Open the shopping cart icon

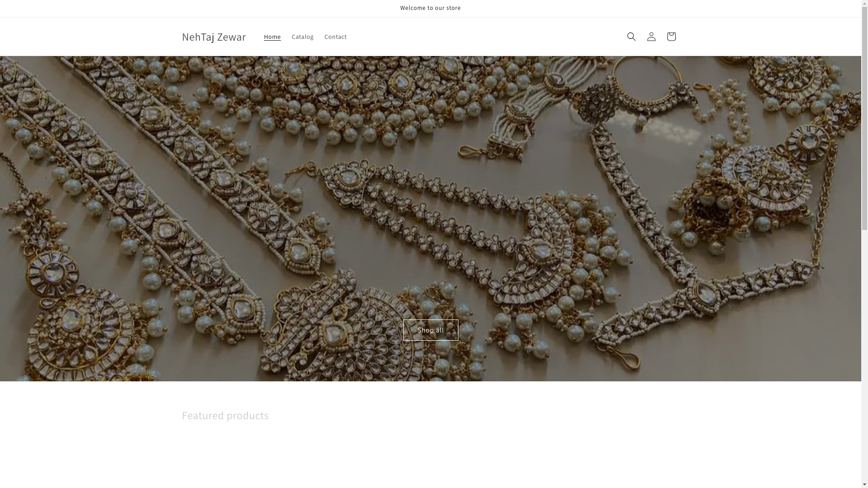(x=671, y=37)
